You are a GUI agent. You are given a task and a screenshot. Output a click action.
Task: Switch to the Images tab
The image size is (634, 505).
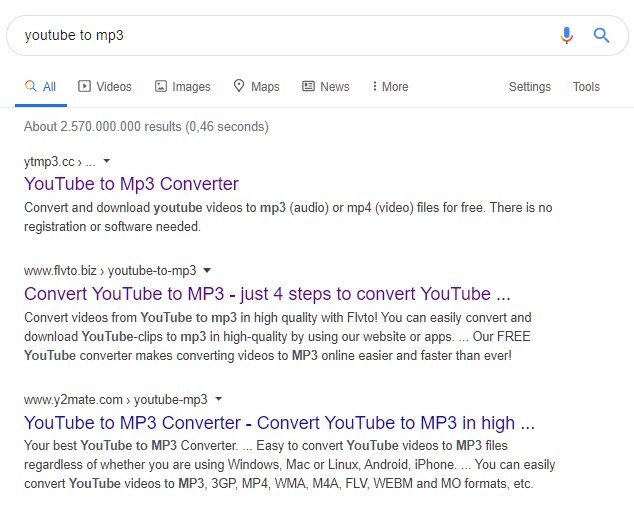183,87
